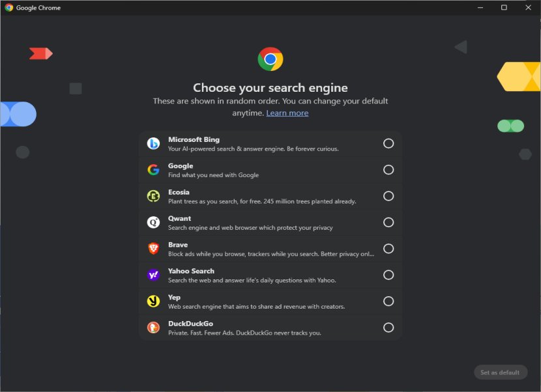The width and height of the screenshot is (541, 392).
Task: Click 'Private. Fast. Fewer Ads.' description
Action: tap(244, 333)
